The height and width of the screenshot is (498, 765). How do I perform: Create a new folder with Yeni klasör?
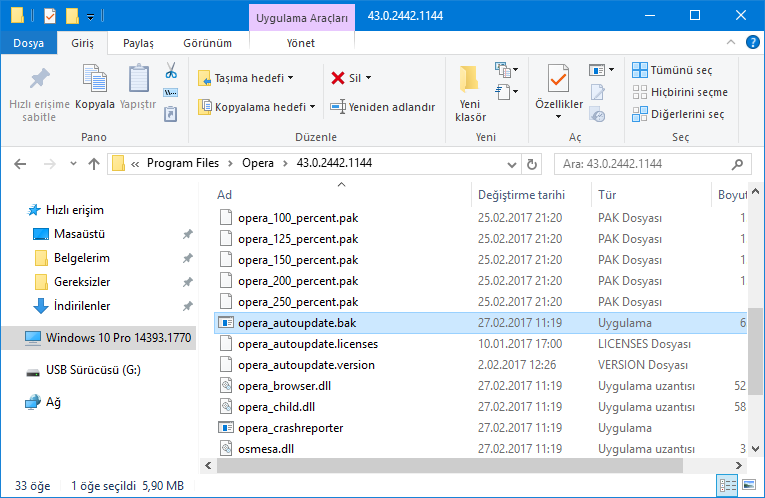click(470, 93)
